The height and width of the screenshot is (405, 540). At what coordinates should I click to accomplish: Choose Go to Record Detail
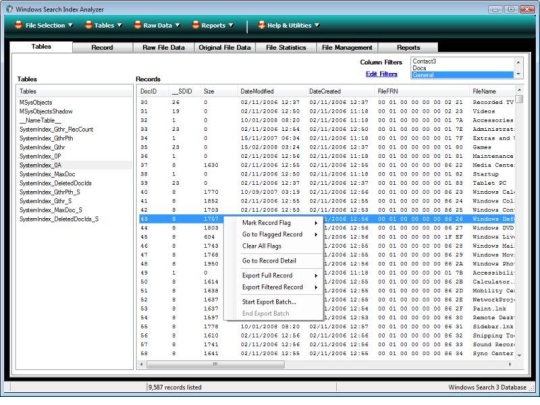(x=269, y=261)
